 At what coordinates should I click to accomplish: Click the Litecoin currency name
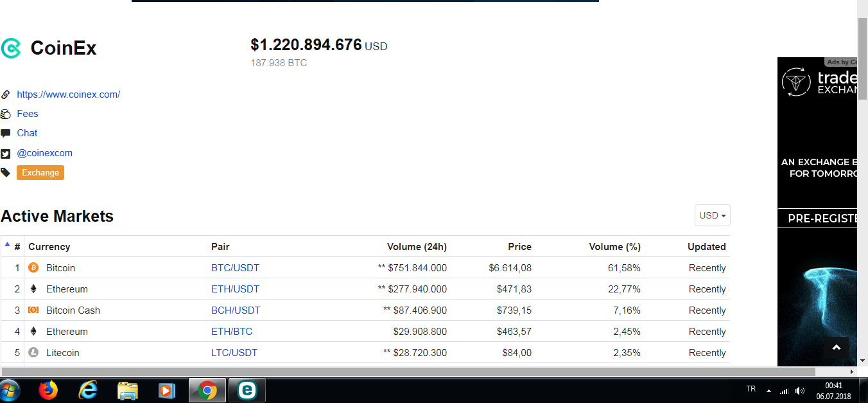pos(63,353)
